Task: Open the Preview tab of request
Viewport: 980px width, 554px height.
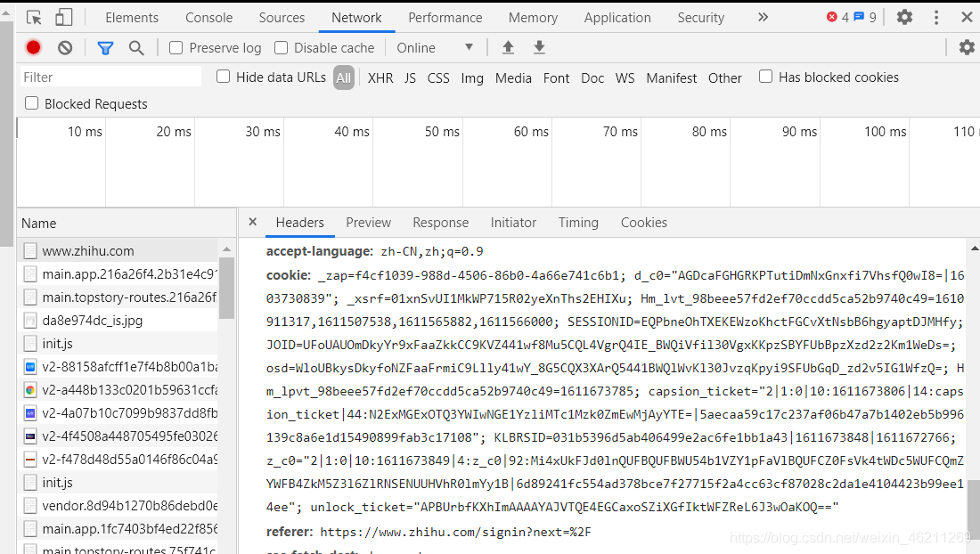Action: (x=368, y=223)
